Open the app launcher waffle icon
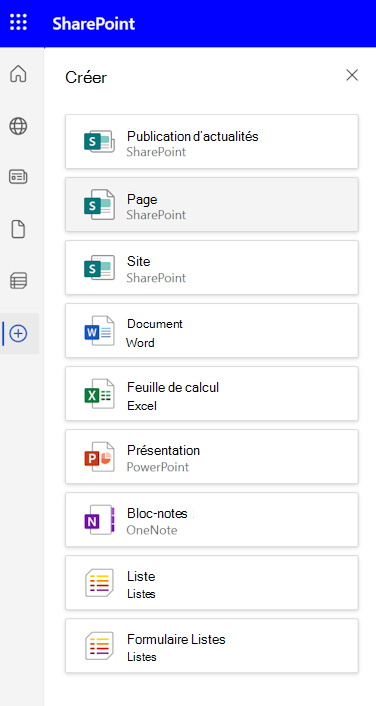The width and height of the screenshot is (376, 706). tap(18, 22)
